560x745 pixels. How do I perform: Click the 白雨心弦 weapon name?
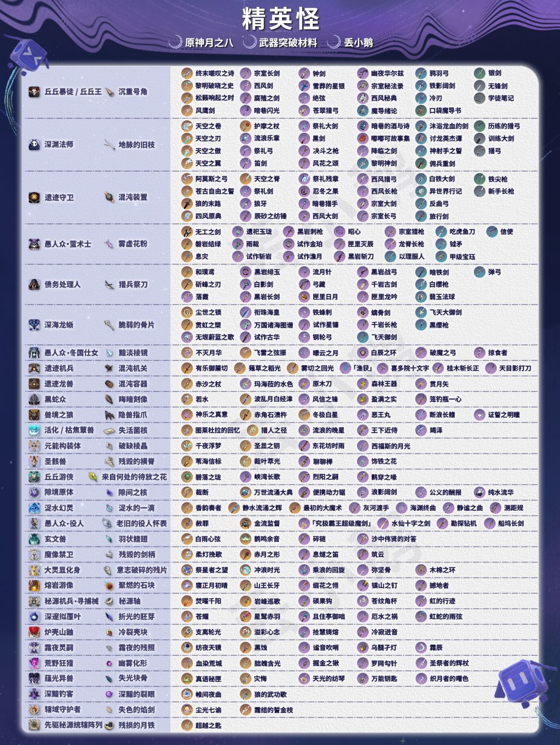[x=208, y=539]
